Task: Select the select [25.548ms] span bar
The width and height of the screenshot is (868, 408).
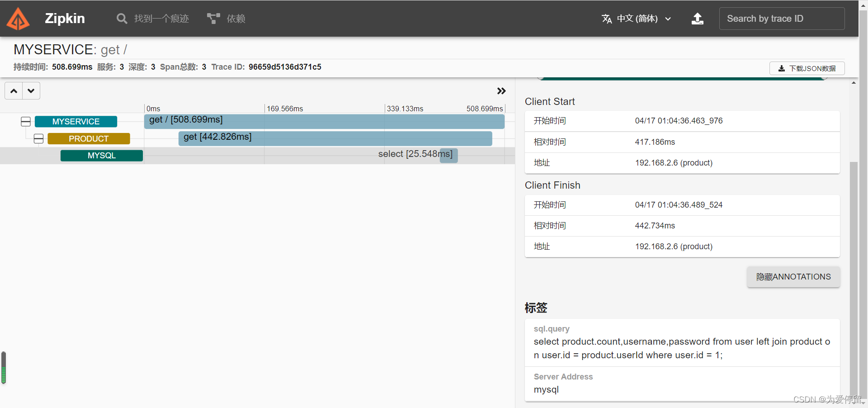Action: (x=449, y=156)
